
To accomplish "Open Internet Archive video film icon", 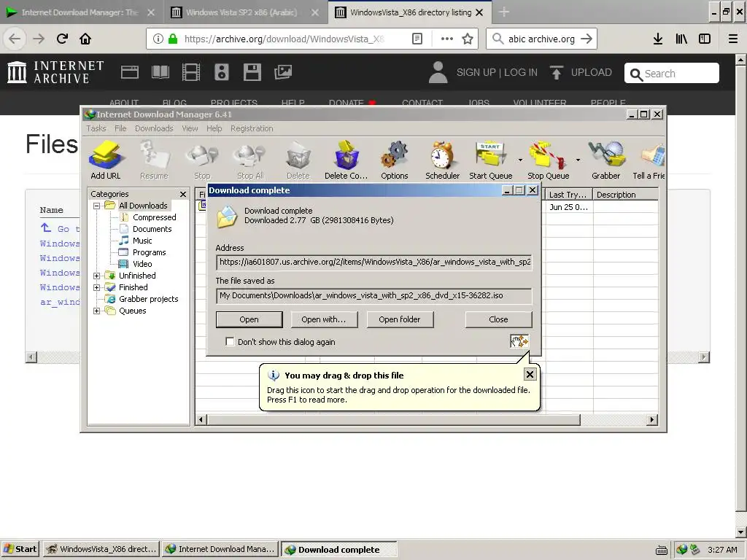I will coord(191,72).
